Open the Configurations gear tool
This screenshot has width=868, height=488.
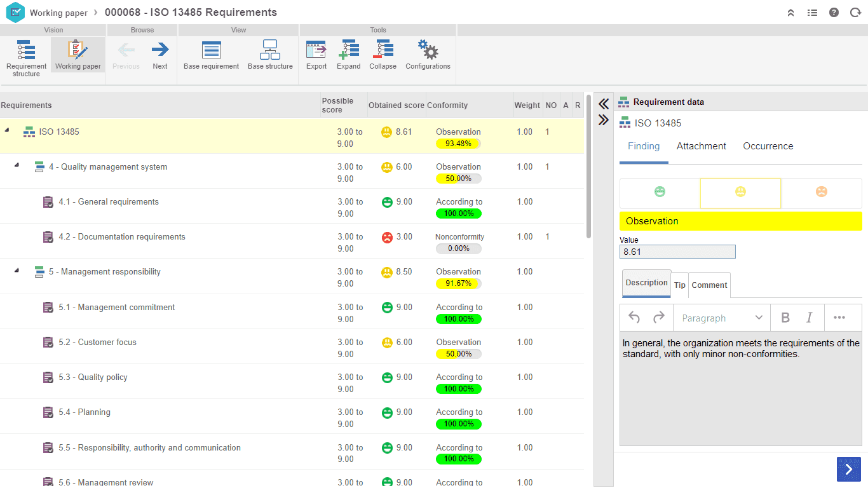tap(428, 55)
